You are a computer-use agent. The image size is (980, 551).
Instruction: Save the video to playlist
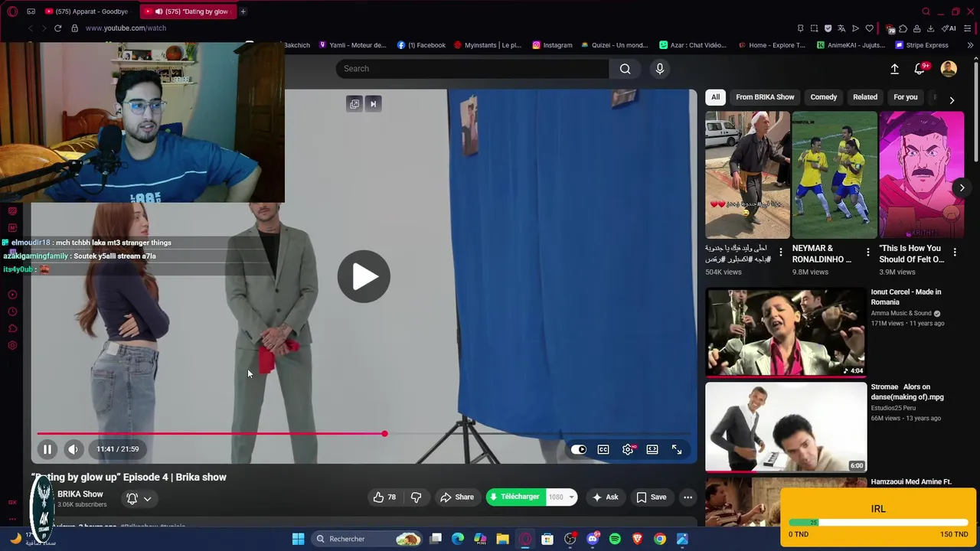click(652, 497)
